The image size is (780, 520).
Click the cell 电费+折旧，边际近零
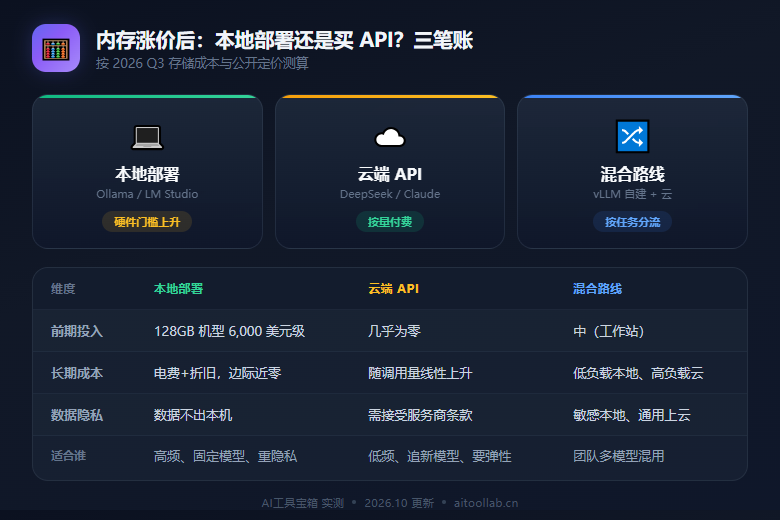(x=217, y=373)
